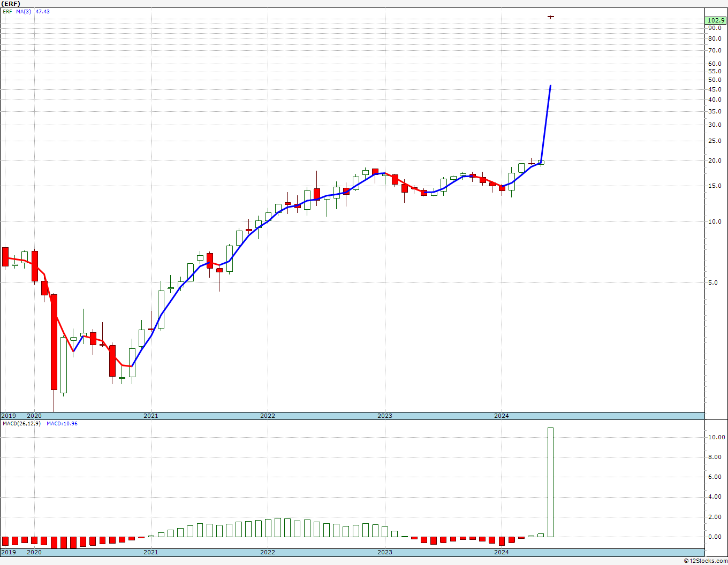This screenshot has height=565, width=728.
Task: Select the 55.0 price axis label
Action: click(x=714, y=71)
